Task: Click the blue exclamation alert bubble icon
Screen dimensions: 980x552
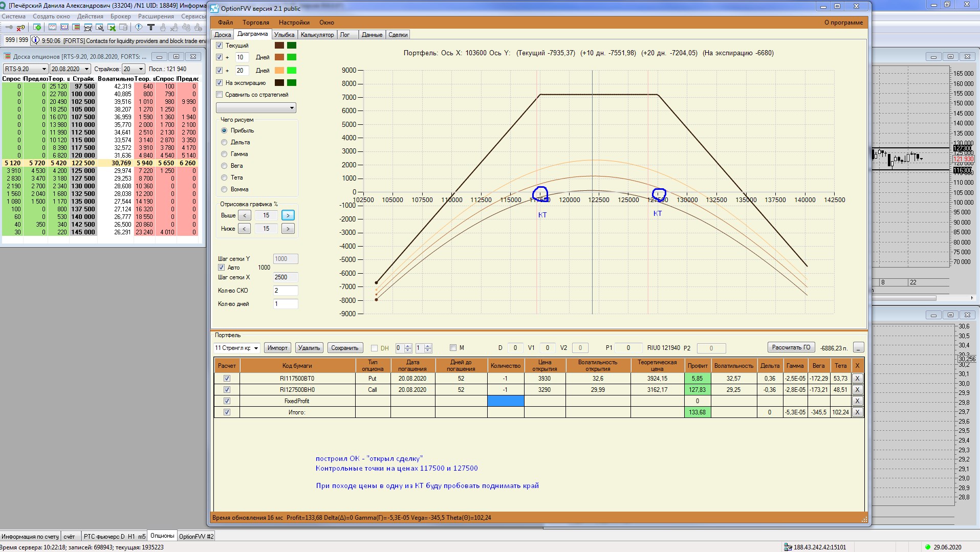Action: pos(139,27)
